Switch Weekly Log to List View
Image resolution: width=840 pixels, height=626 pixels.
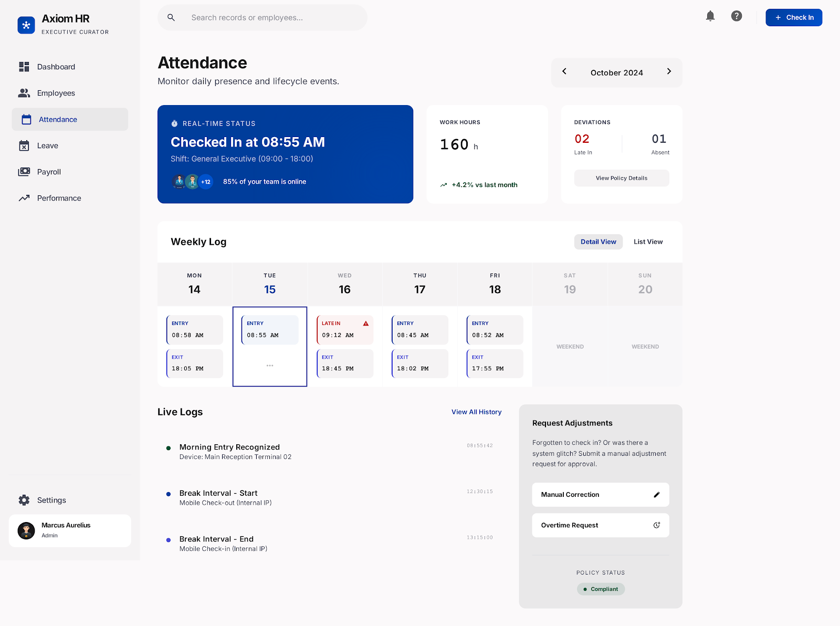point(647,242)
